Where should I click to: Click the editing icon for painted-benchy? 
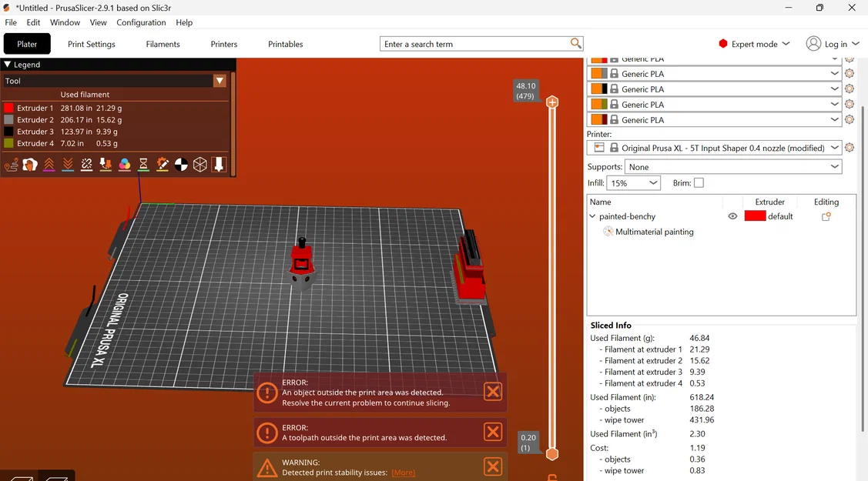(826, 217)
